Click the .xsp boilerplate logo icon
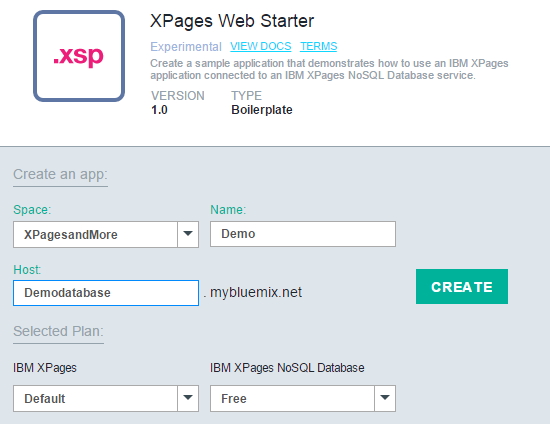This screenshot has width=550, height=424. click(x=79, y=56)
